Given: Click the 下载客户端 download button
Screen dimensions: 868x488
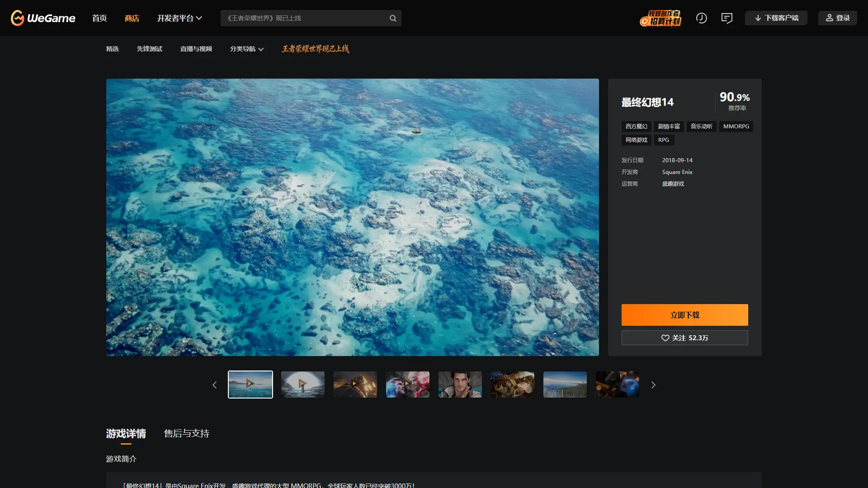Looking at the screenshot, I should point(776,18).
